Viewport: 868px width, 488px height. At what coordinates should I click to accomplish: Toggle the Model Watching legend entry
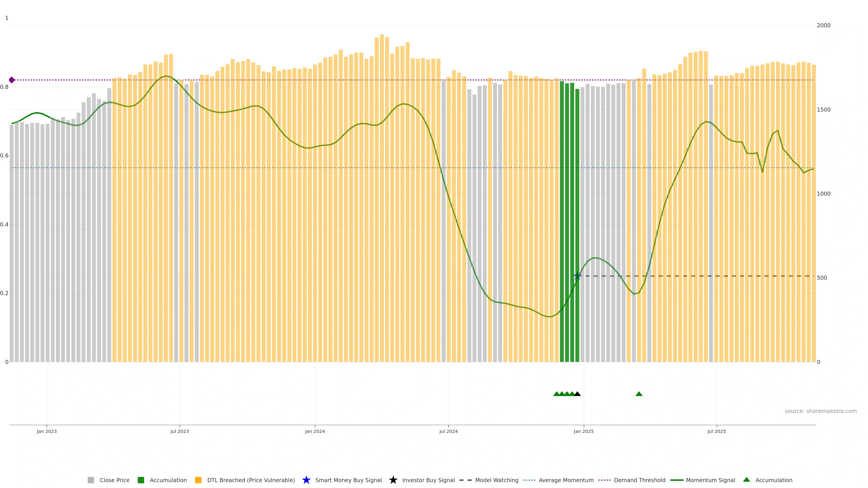click(x=497, y=480)
